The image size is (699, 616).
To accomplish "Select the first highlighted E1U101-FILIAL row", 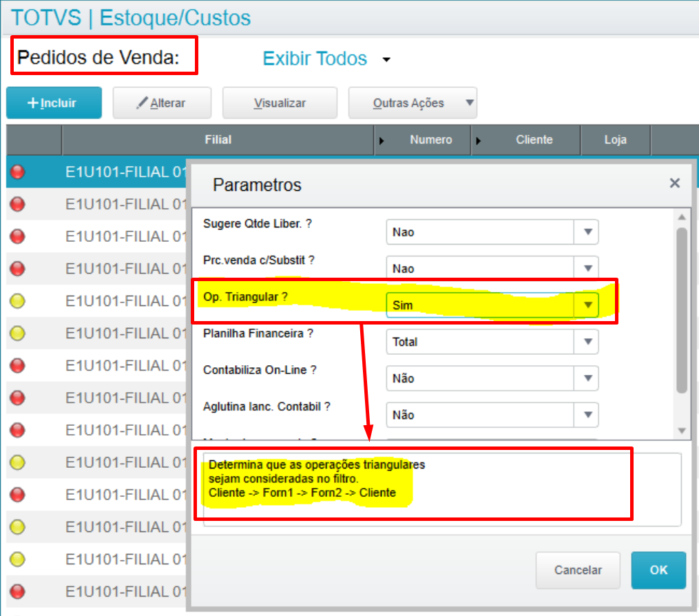I will tap(96, 172).
